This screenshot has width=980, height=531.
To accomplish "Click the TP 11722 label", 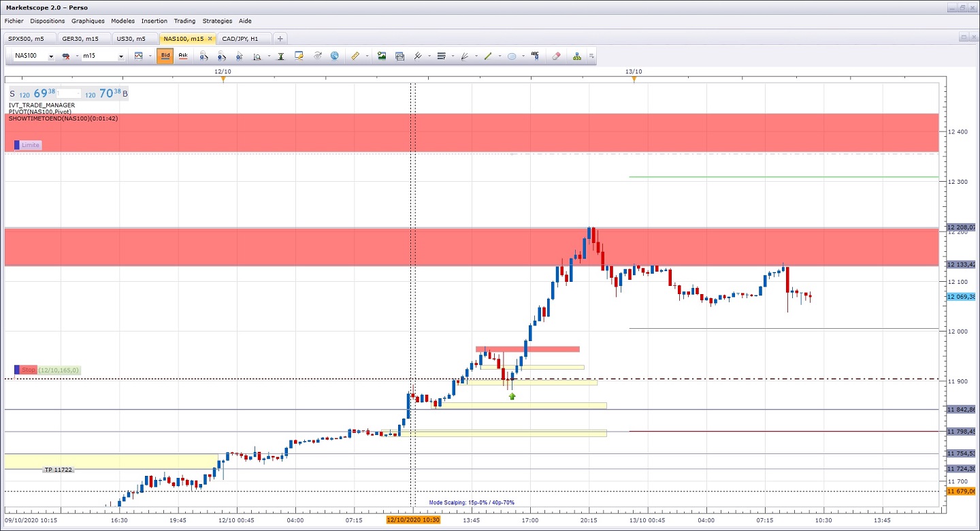I will pos(59,470).
